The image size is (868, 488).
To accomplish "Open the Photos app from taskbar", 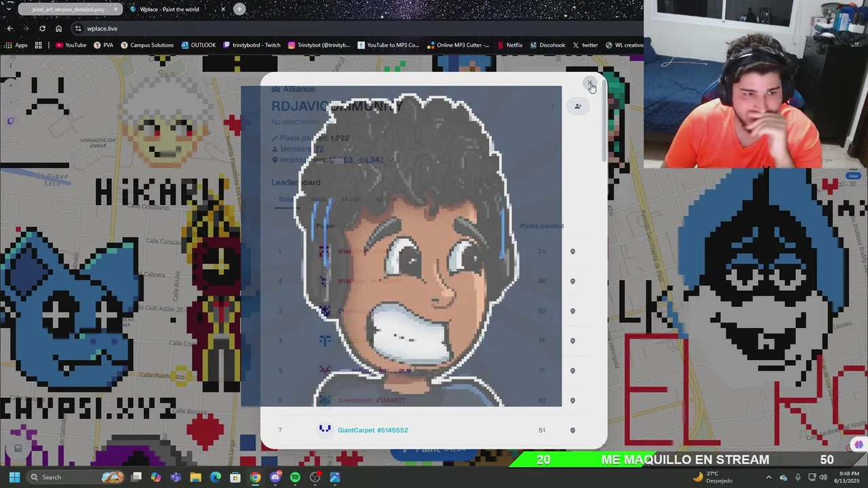I will click(x=335, y=477).
